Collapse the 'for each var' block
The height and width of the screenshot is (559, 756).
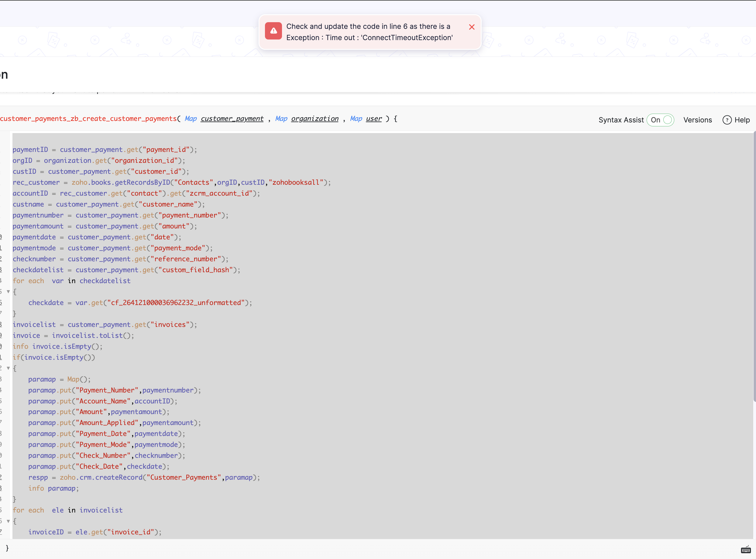click(x=8, y=292)
